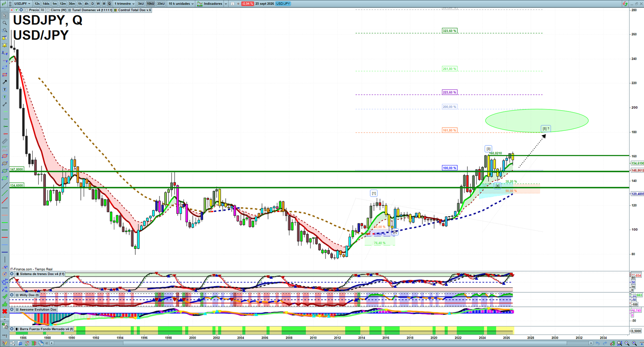Screen dimensions: 644x347
Task: Collapse the price panel header chevron
Action: pos(4,10)
